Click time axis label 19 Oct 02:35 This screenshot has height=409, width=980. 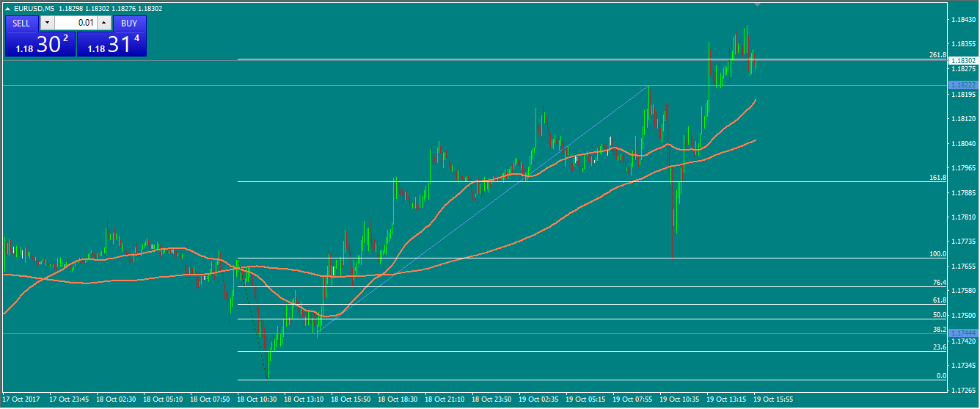(538, 400)
